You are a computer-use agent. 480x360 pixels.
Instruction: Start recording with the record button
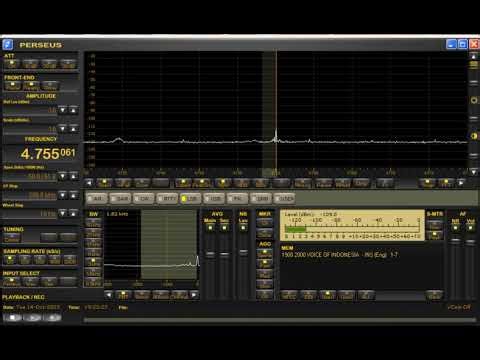pos(52,317)
